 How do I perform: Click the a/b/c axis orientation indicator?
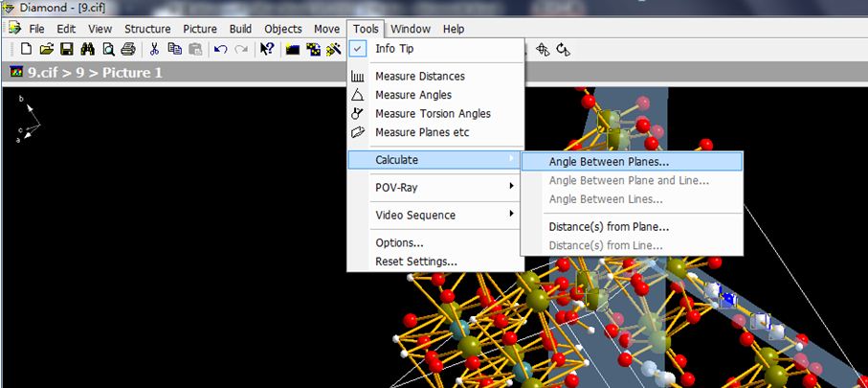coord(29,119)
